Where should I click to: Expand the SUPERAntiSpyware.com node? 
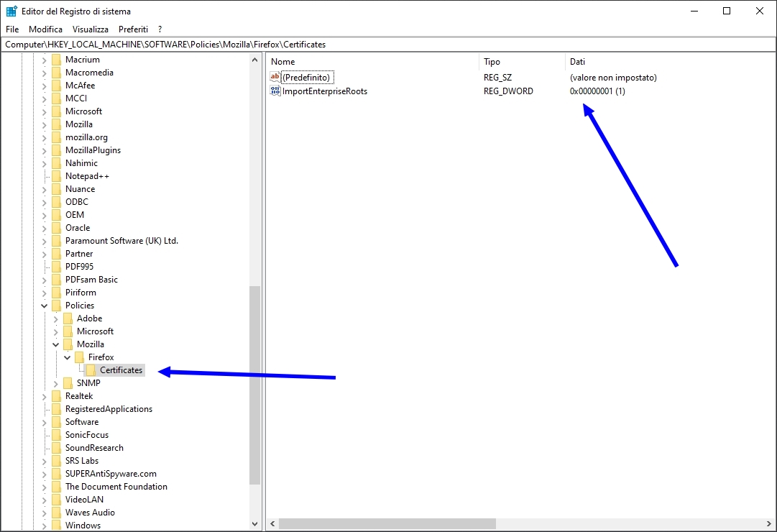(x=44, y=474)
